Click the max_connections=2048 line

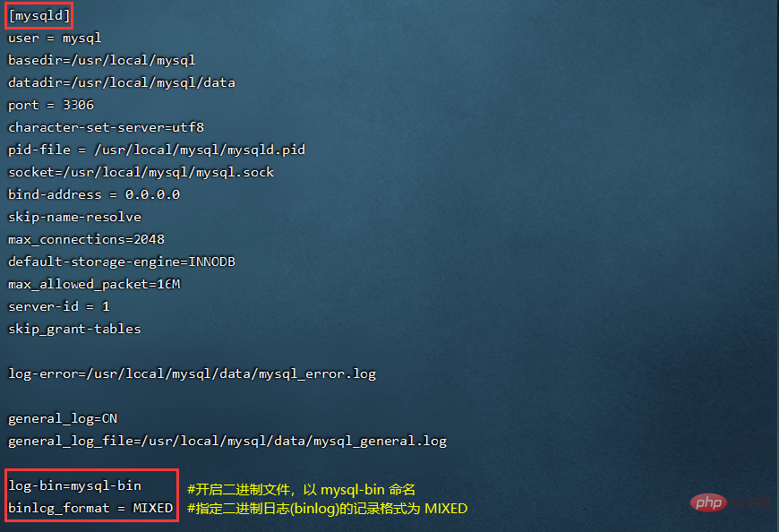coord(87,239)
